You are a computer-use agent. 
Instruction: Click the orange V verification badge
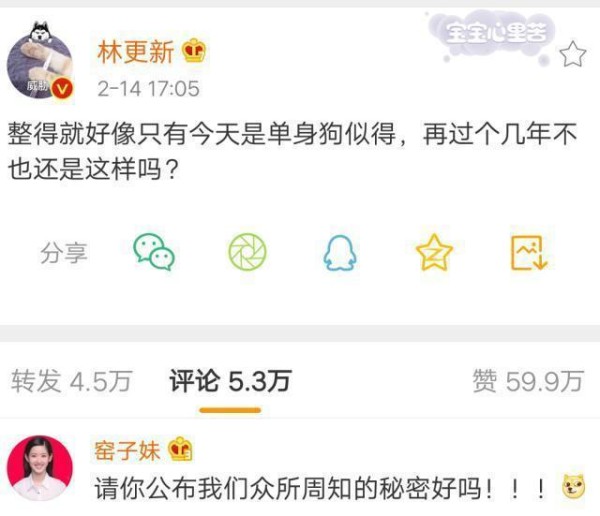62,89
